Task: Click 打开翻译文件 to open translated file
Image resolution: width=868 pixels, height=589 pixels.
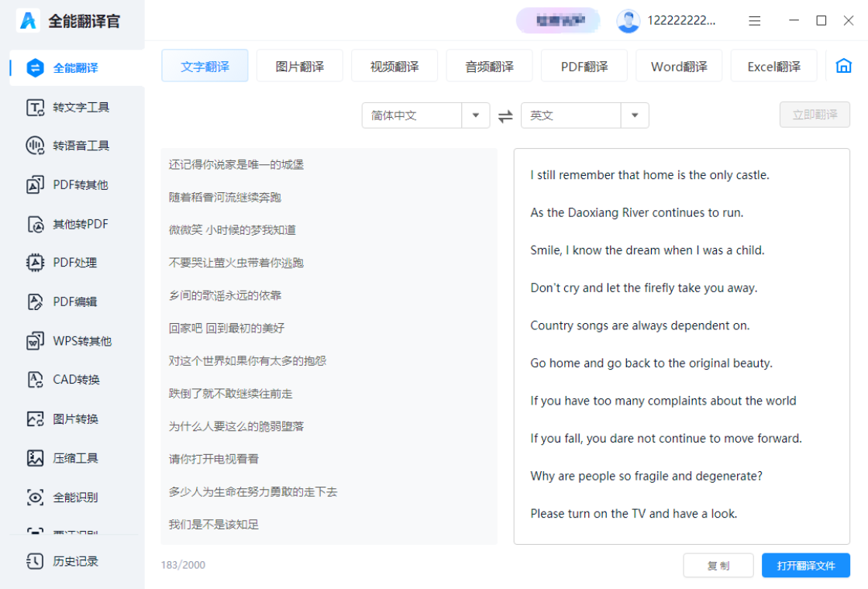Action: (806, 565)
